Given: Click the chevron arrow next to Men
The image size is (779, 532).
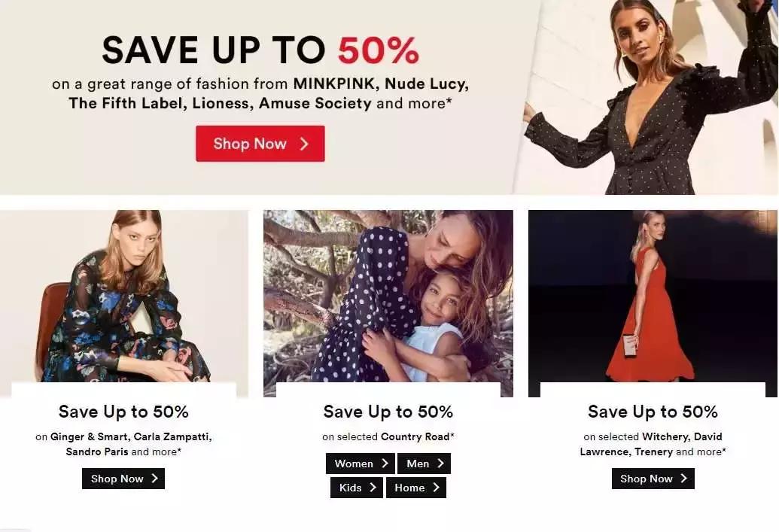Looking at the screenshot, I should 440,464.
